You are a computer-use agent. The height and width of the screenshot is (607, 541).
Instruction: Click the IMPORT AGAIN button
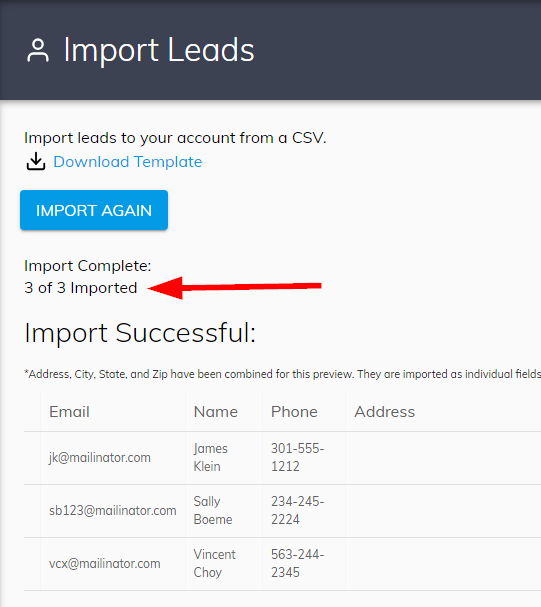[x=94, y=210]
